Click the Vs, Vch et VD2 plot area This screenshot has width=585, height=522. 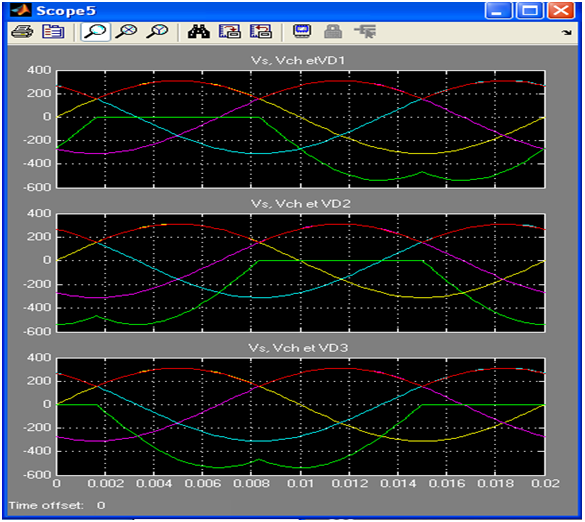point(301,272)
